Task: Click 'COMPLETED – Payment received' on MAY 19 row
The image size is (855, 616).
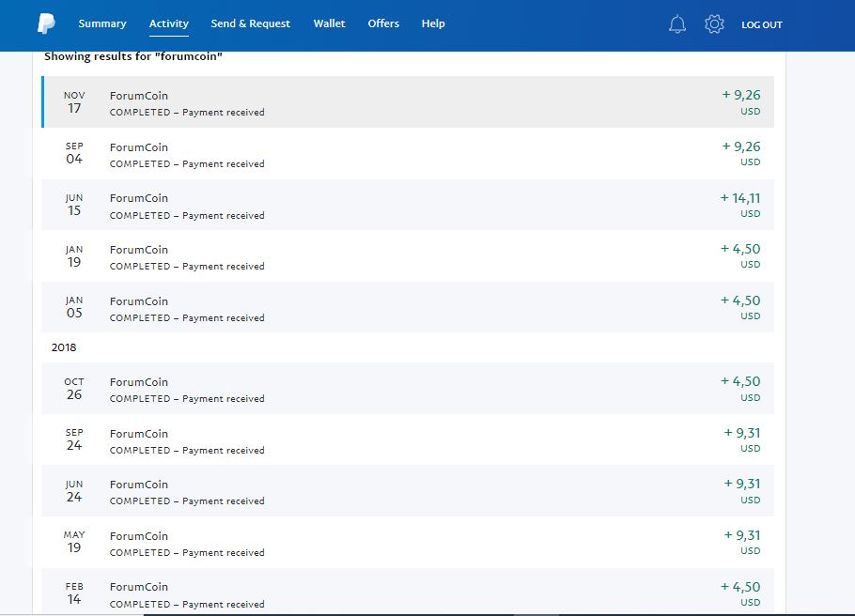Action: coord(187,552)
